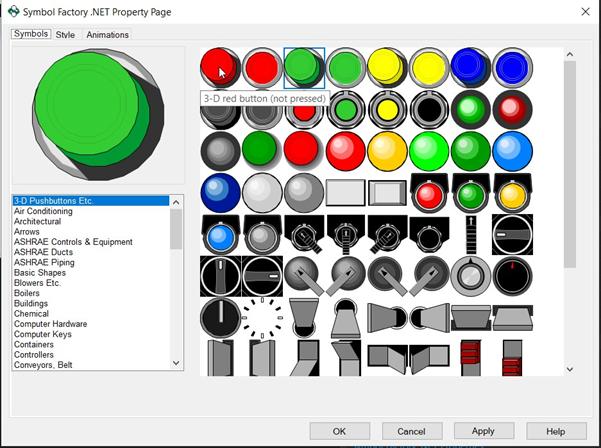Choose the up-arrow black switch symbol
This screenshot has width=601, height=448.
[470, 234]
